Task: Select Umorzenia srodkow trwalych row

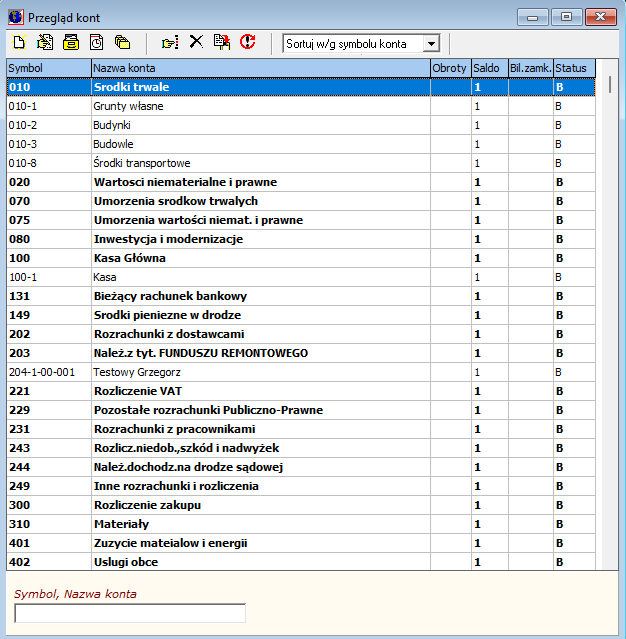Action: (x=301, y=201)
